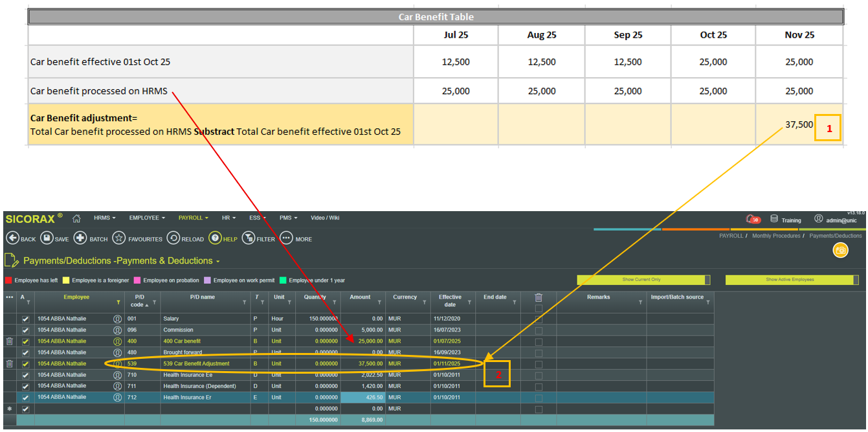Click the orange camera screenshot icon
Screen dimensions: 868x432
(x=840, y=251)
